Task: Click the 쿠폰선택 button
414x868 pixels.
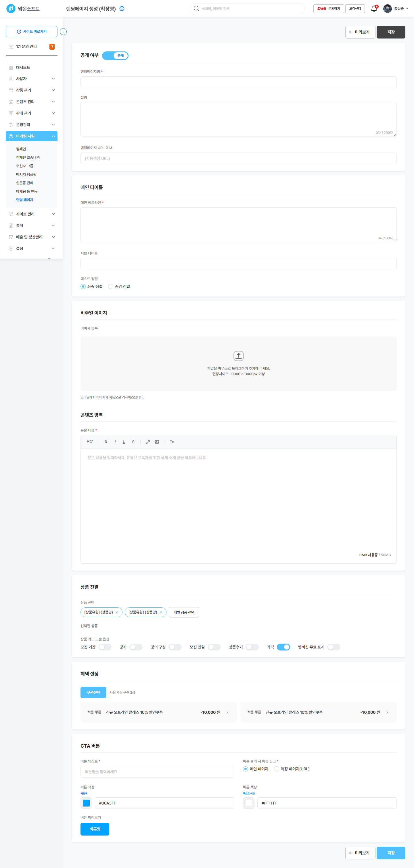Action: click(x=93, y=692)
